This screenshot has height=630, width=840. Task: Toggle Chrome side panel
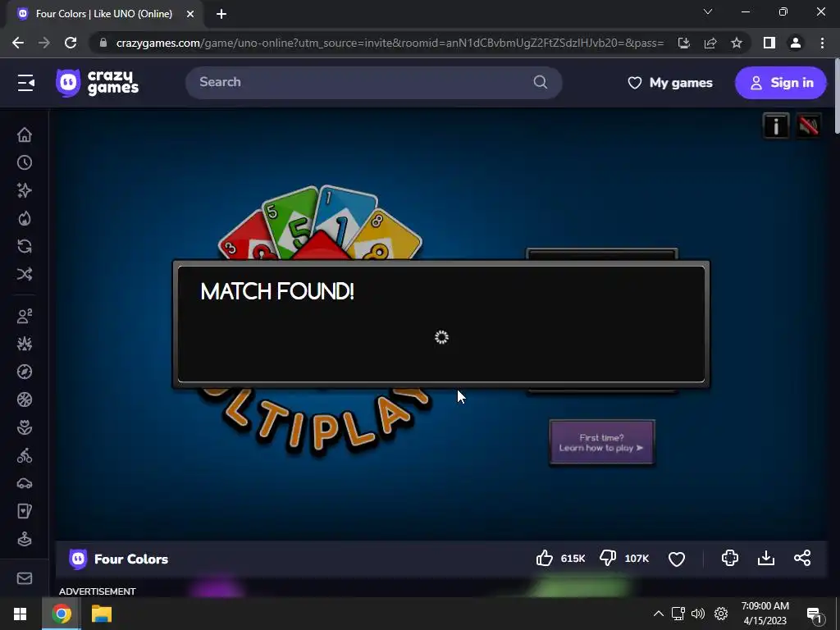769,43
